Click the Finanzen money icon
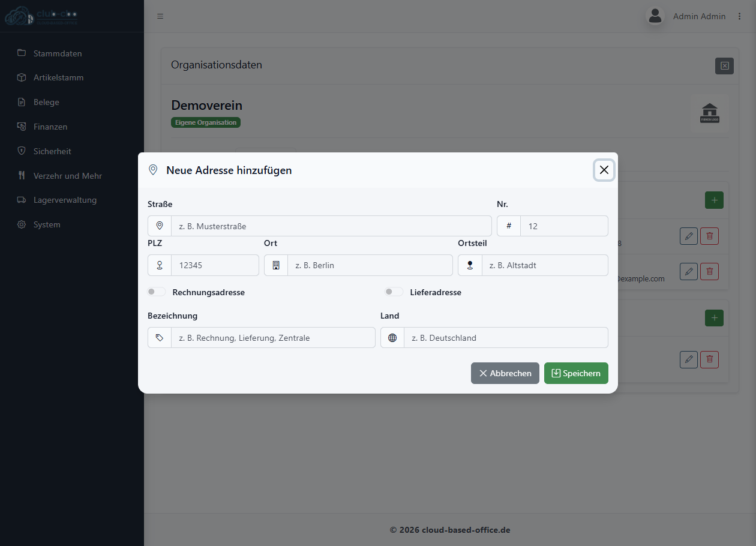 (x=22, y=127)
